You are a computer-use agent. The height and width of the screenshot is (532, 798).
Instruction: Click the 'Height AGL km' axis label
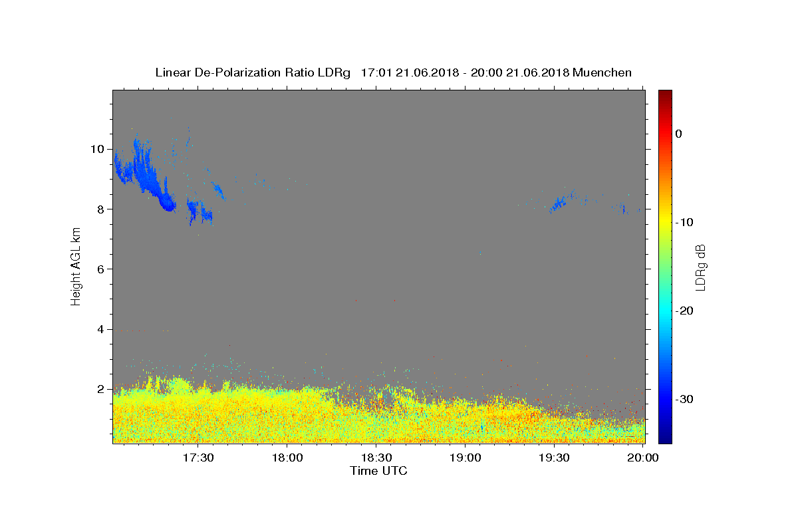tap(76, 266)
